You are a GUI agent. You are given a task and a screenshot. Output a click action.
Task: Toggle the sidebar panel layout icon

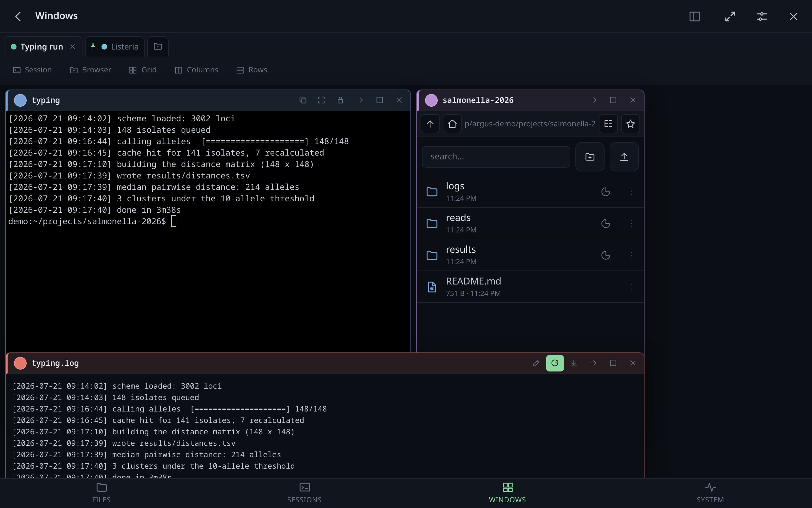694,16
